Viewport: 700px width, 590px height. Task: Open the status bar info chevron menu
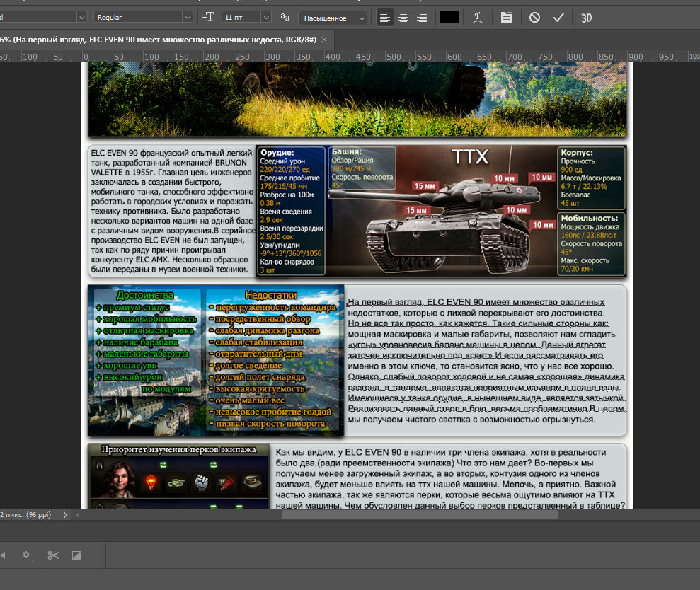65,514
